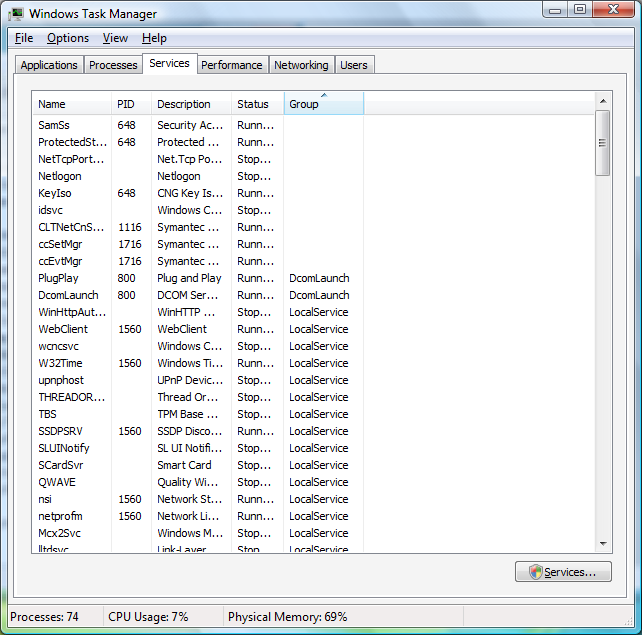
Task: Select the NetTcpPort... service row
Action: 198,159
